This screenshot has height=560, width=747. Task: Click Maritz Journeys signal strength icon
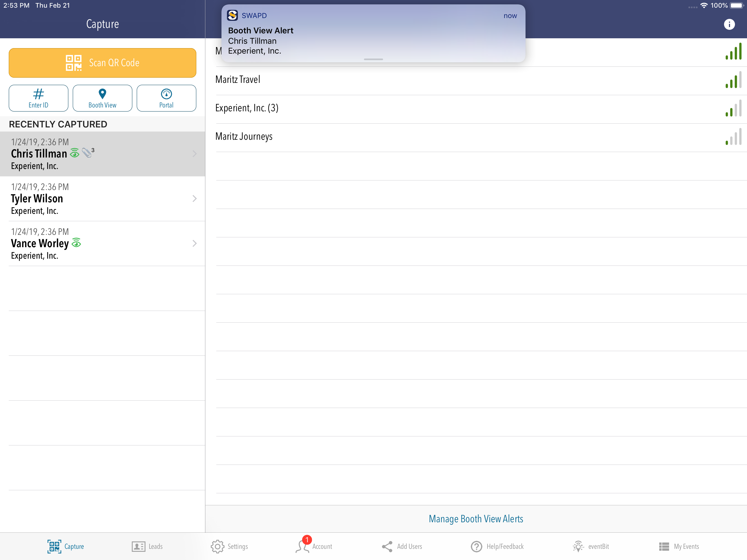tap(733, 137)
